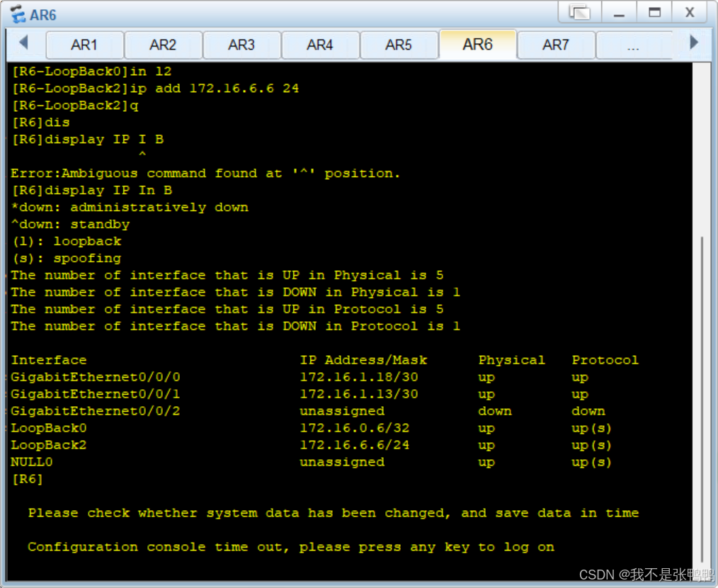Switch to the AR5 tab
The width and height of the screenshot is (718, 588).
pyautogui.click(x=399, y=45)
